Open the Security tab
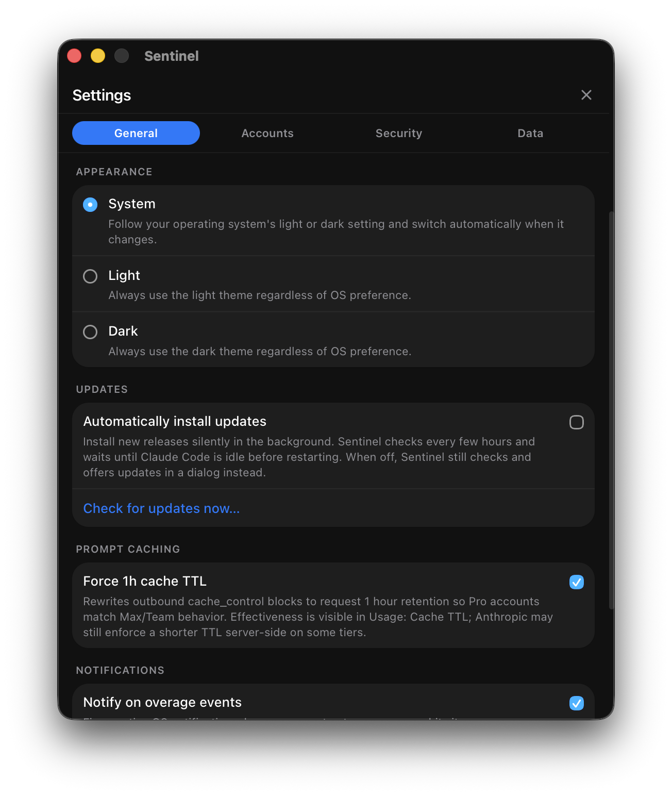 [399, 133]
